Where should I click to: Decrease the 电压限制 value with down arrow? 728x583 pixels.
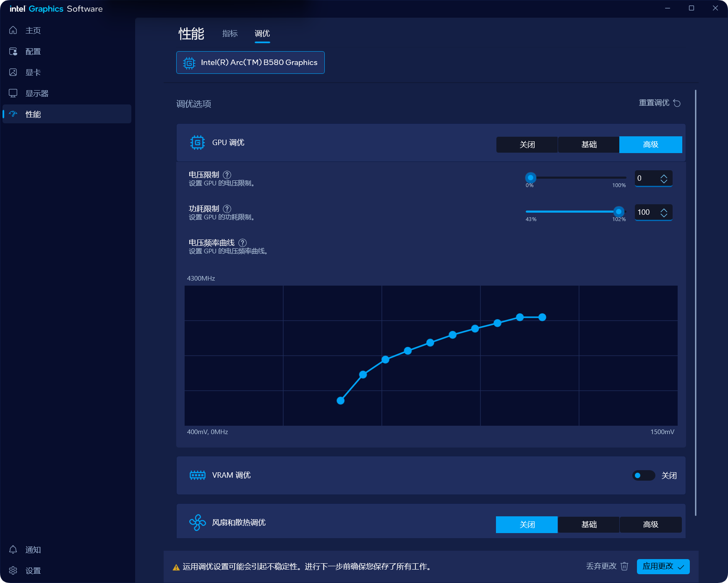click(664, 181)
